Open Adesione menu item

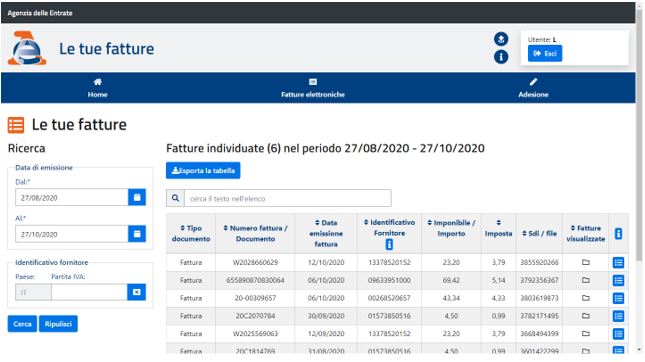point(533,88)
